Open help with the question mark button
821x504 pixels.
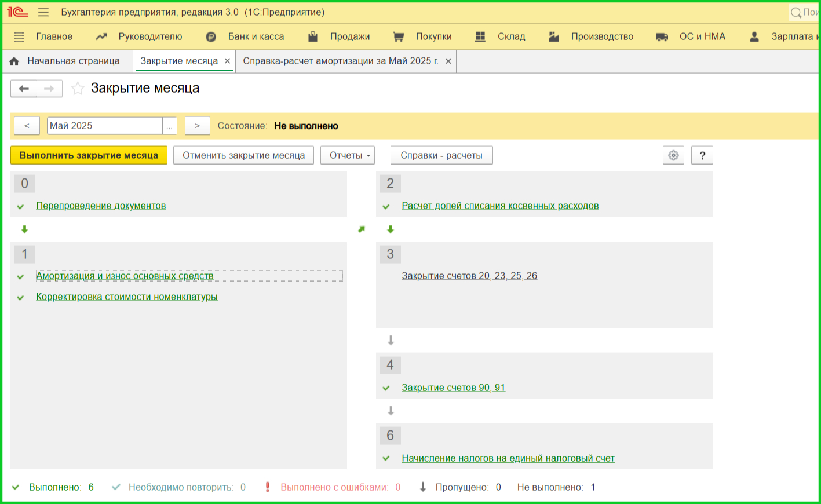click(x=702, y=155)
